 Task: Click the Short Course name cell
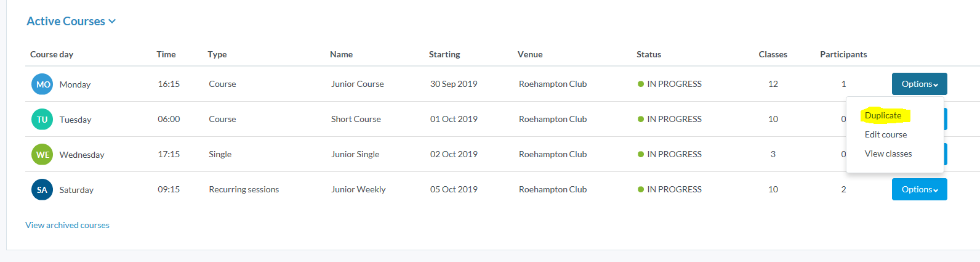(356, 119)
